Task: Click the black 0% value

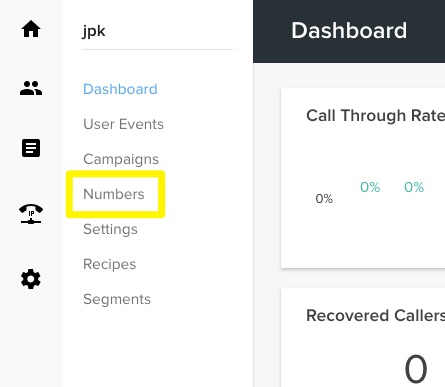Action: click(324, 199)
